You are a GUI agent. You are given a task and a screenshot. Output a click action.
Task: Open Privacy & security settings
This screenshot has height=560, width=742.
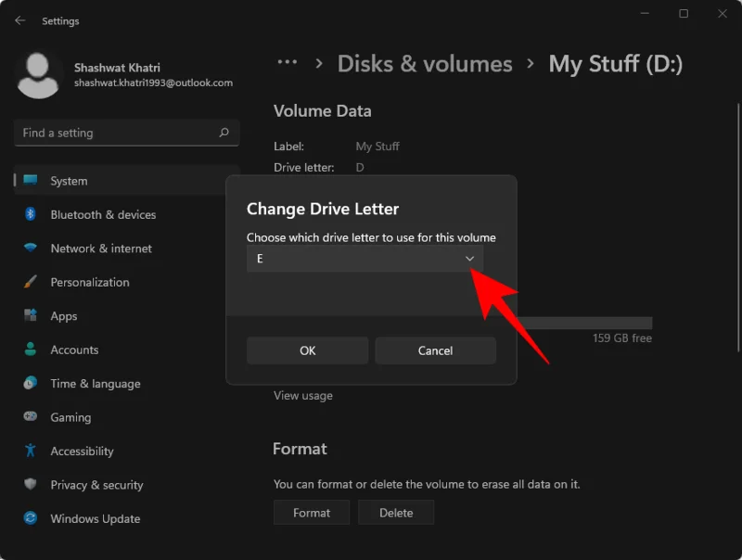tap(96, 484)
